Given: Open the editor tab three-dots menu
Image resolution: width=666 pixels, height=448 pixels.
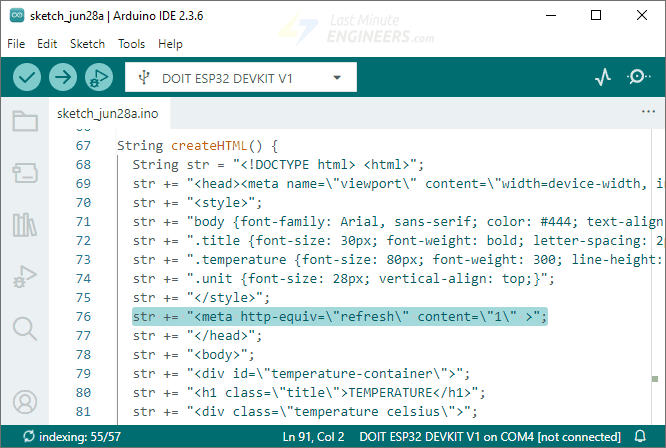Looking at the screenshot, I should 647,112.
